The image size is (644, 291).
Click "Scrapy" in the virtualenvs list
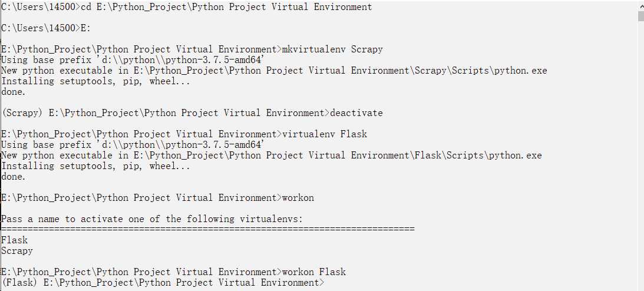[17, 251]
